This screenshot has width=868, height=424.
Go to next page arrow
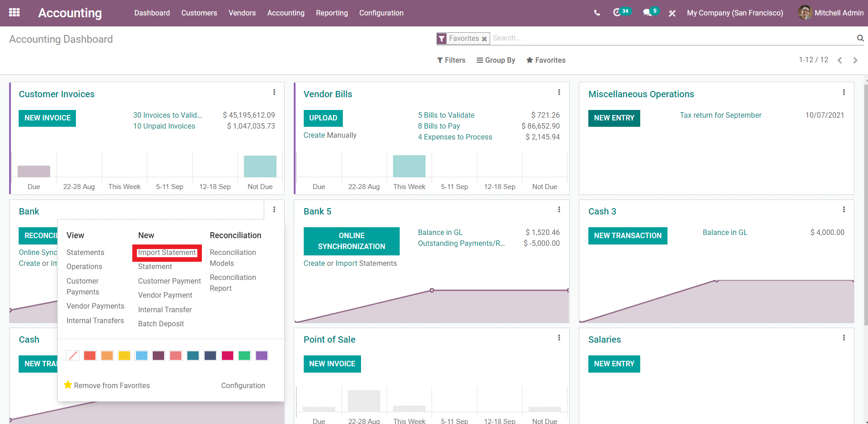(x=855, y=60)
